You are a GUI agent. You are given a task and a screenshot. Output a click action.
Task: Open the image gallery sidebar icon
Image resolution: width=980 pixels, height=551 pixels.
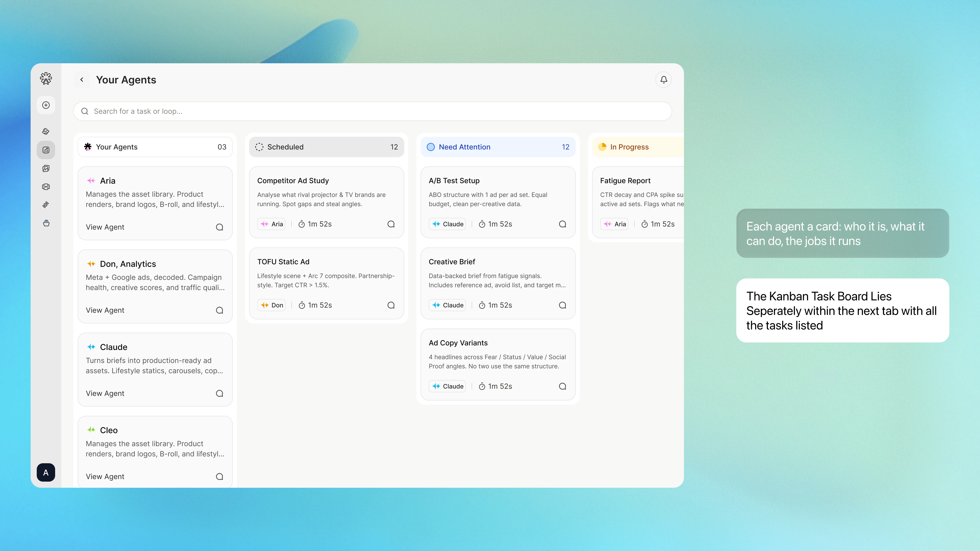tap(46, 168)
